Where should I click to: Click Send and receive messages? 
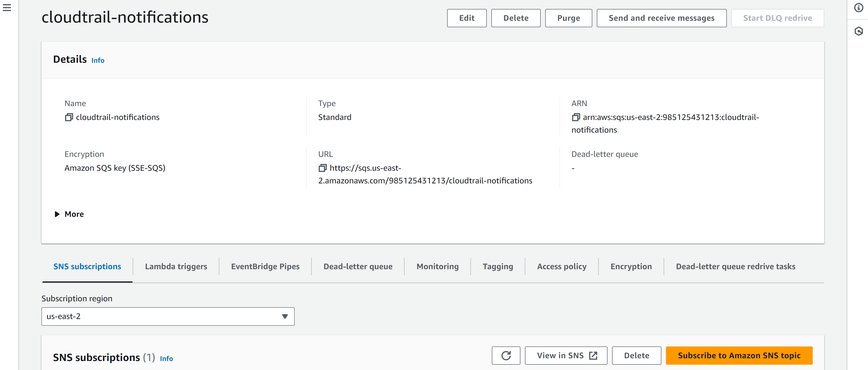pos(661,18)
